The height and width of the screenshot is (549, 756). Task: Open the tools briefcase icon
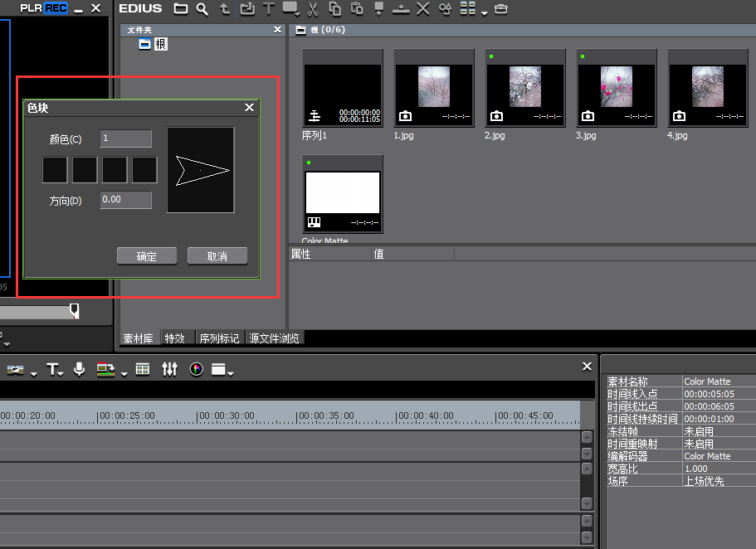pyautogui.click(x=500, y=9)
